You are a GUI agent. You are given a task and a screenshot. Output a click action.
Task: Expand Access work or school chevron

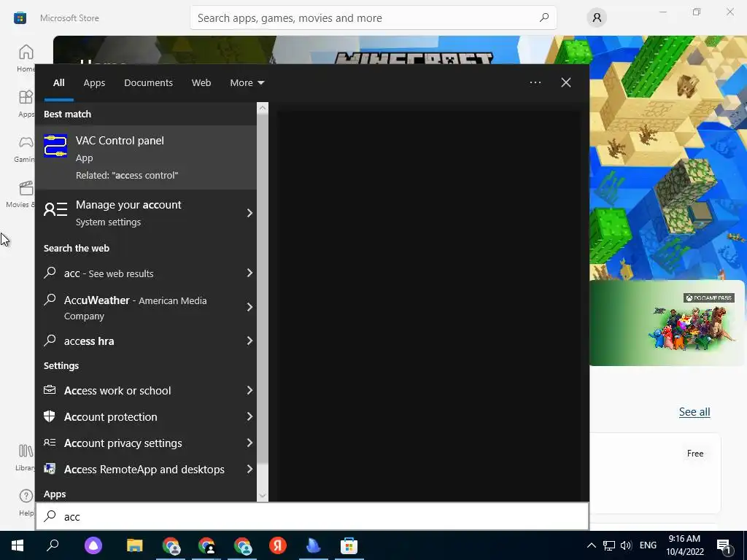pos(249,391)
